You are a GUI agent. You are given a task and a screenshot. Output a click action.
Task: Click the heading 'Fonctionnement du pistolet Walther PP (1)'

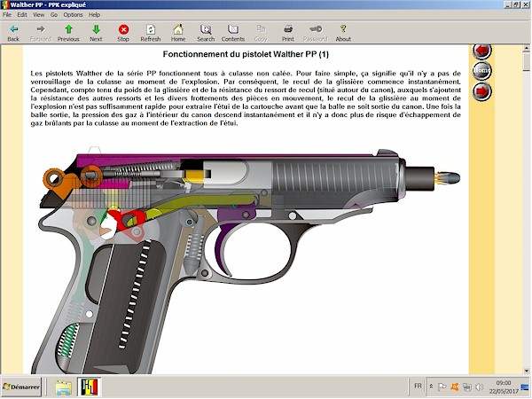pos(246,54)
